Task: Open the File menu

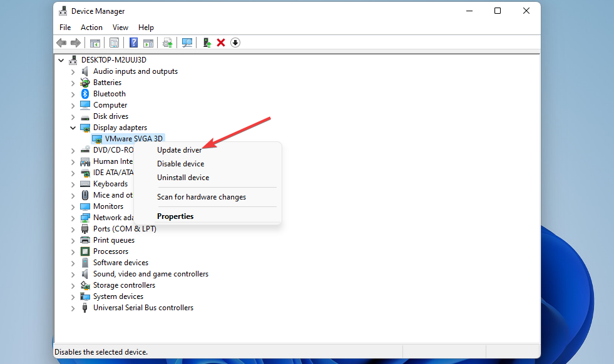Action: (x=65, y=28)
